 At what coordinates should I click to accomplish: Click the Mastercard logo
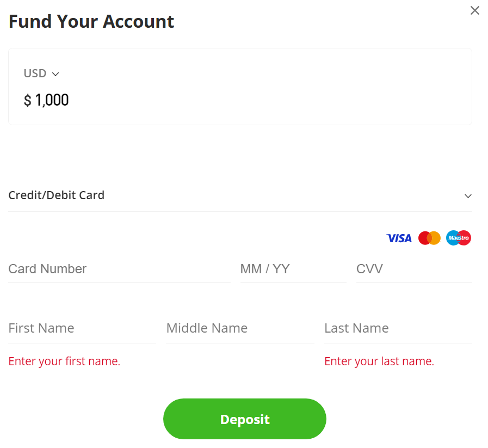coord(429,238)
